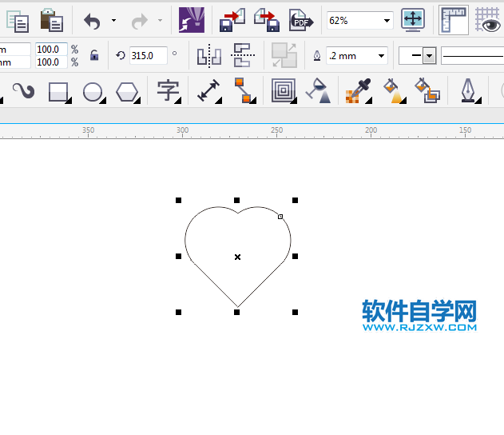Click the Copy icon

tap(18, 22)
